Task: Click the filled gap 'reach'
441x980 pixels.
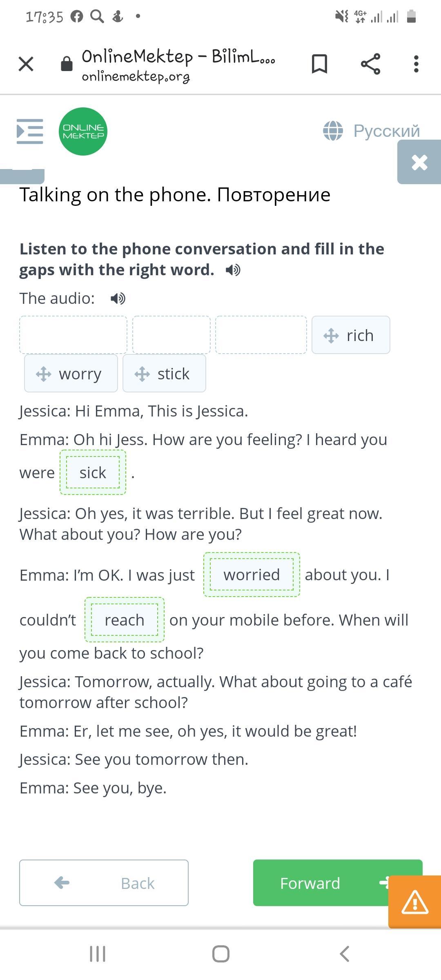Action: pyautogui.click(x=125, y=620)
